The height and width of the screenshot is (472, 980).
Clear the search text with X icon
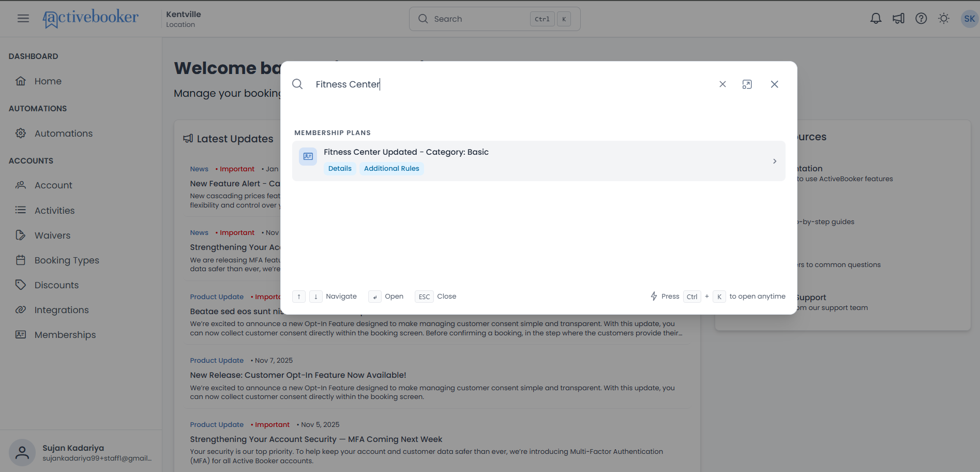(722, 84)
